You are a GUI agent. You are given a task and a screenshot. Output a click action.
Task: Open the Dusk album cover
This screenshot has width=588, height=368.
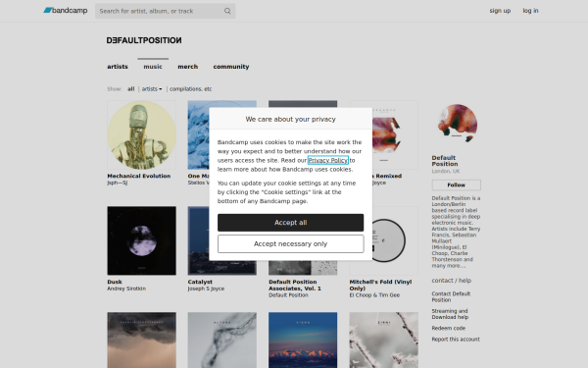pyautogui.click(x=141, y=240)
